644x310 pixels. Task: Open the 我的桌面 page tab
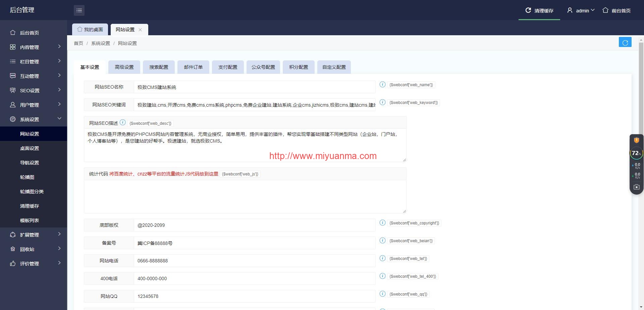coord(90,30)
